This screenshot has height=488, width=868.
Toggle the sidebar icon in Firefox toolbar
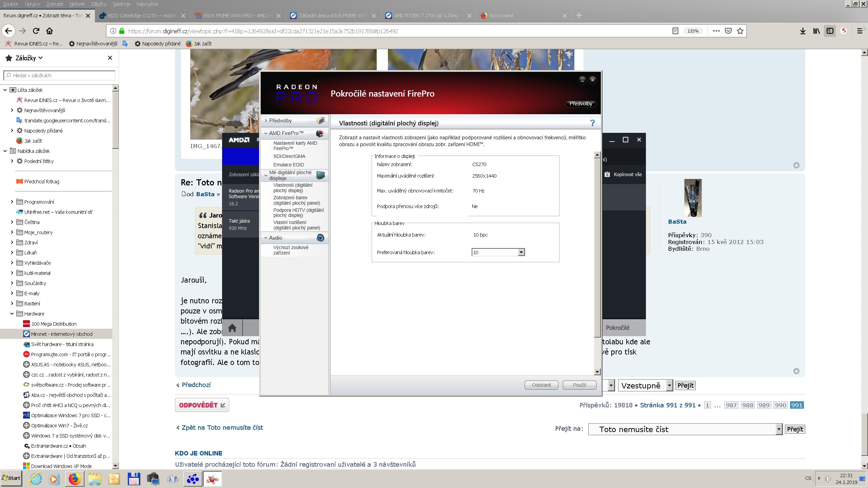830,31
